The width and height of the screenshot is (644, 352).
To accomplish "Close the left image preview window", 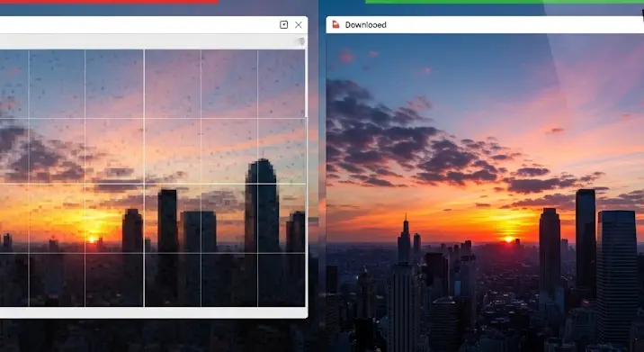I will click(x=299, y=24).
